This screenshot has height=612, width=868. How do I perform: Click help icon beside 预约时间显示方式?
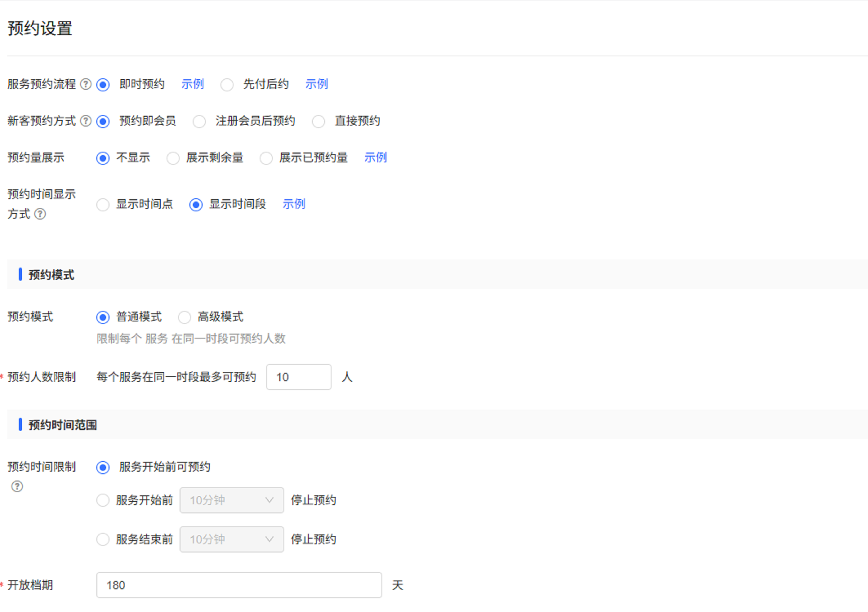pyautogui.click(x=40, y=214)
